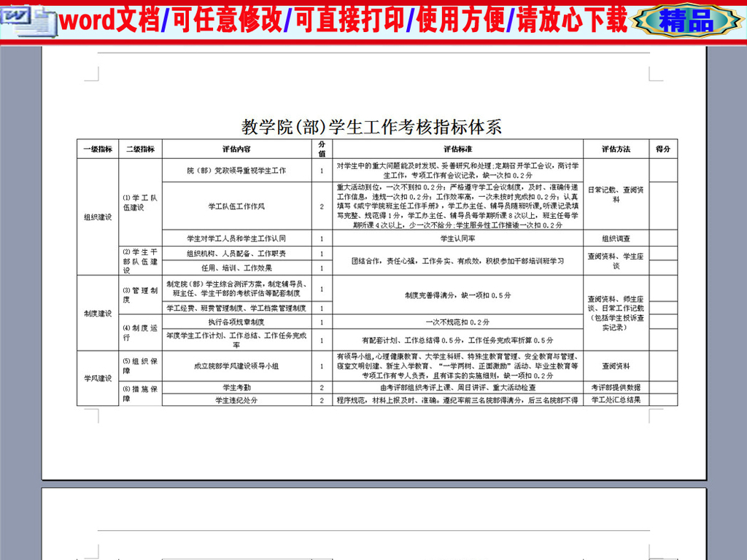Click 有配套计划、工作总结得0.5分 cell
This screenshot has height=560, width=747.
458,340
